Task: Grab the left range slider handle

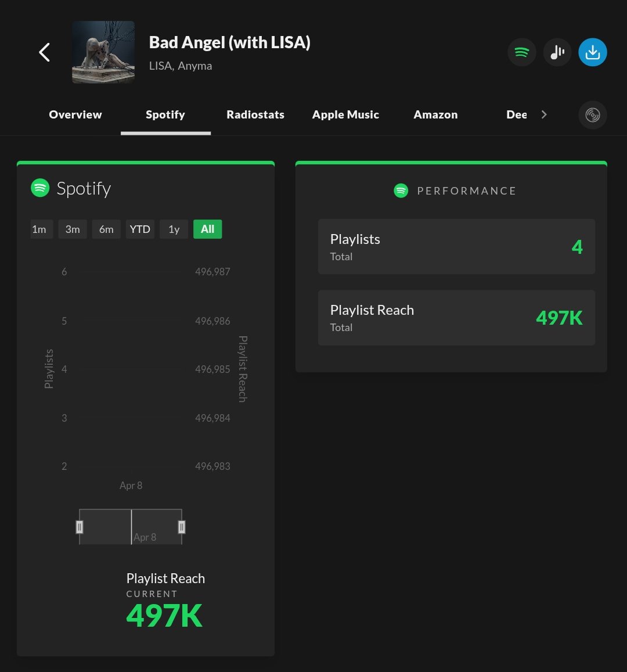Action: click(79, 527)
